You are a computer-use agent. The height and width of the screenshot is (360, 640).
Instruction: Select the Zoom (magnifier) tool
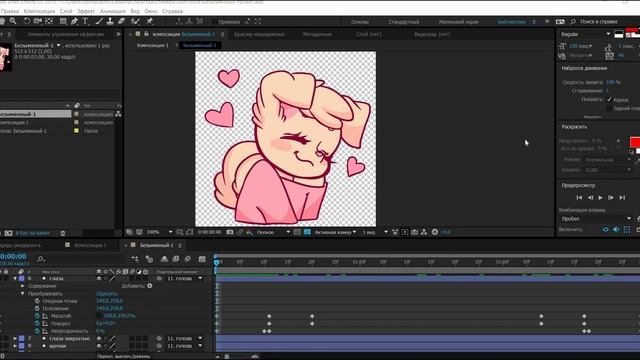click(13, 21)
